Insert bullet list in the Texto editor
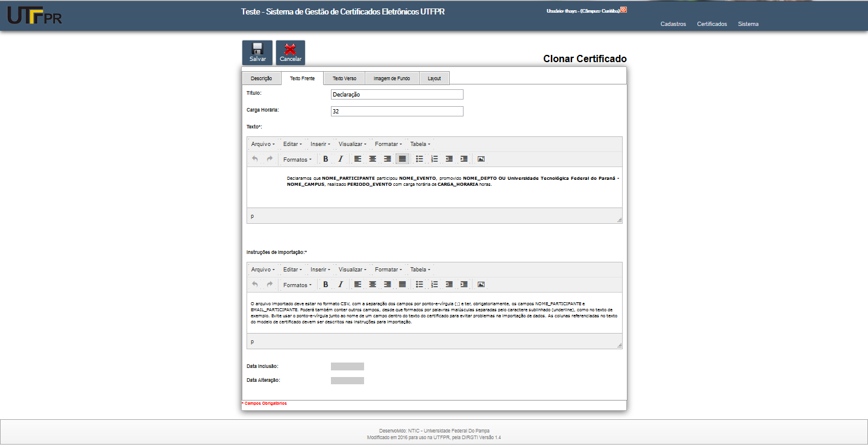 tap(420, 159)
